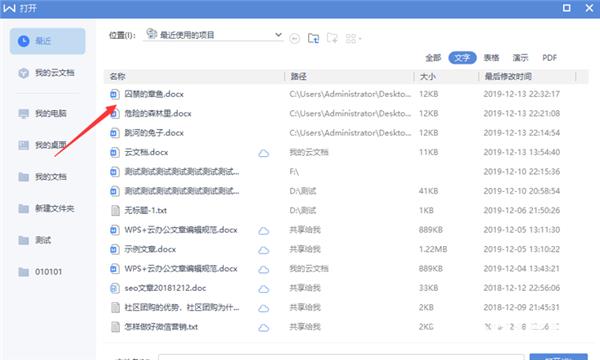Viewport: 600px width, 360px height.
Task: Click cloud icon on 云文档.docx row
Action: (x=263, y=153)
